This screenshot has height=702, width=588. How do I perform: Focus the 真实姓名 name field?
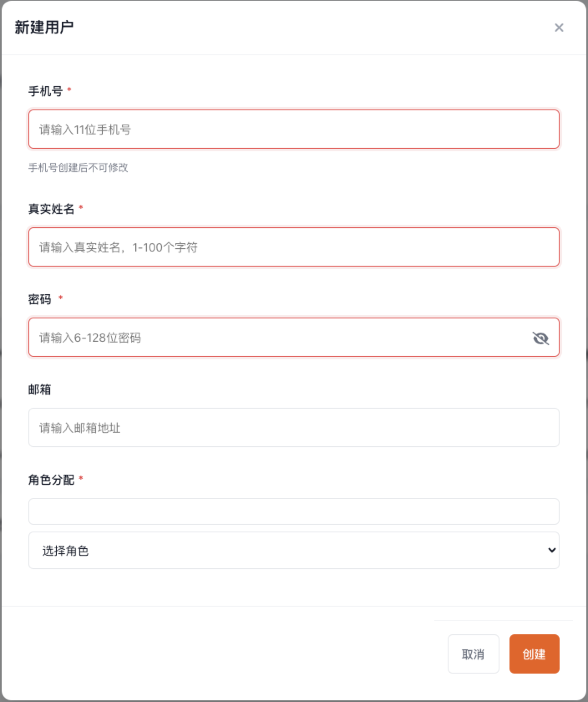click(294, 247)
